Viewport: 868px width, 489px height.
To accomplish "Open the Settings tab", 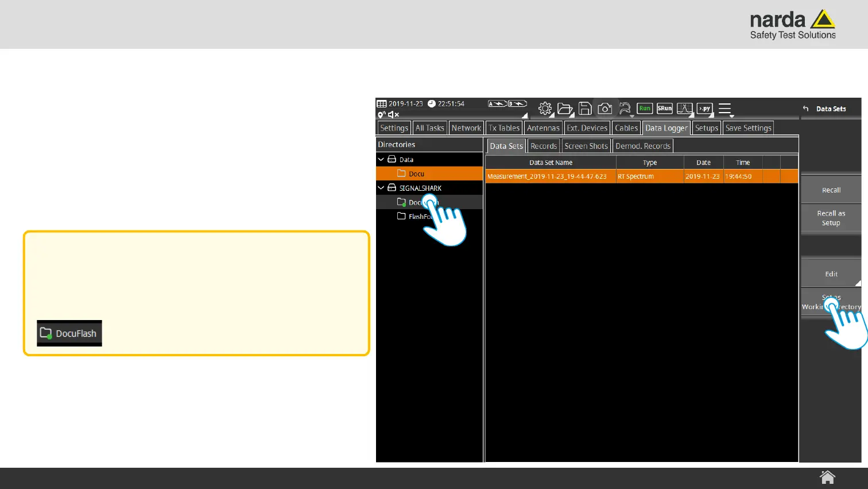I will click(394, 128).
